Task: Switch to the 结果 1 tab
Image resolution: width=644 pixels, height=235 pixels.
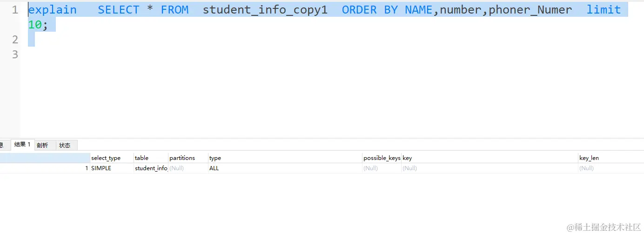Action: point(22,145)
